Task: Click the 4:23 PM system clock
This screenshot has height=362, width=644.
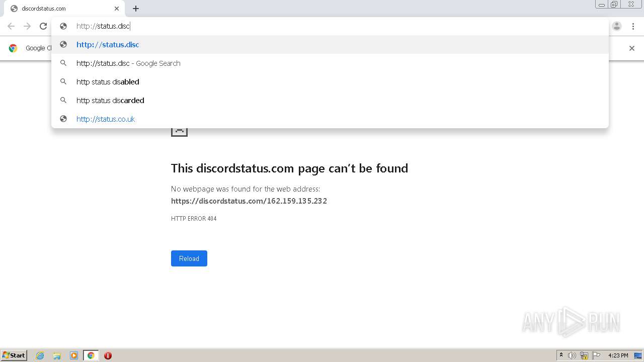Action: coord(618,355)
